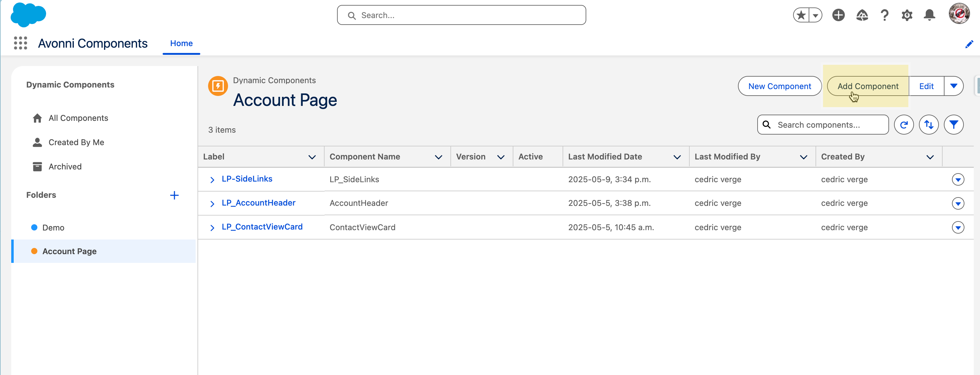This screenshot has height=375, width=980.
Task: Select the Home tab
Action: (x=181, y=43)
